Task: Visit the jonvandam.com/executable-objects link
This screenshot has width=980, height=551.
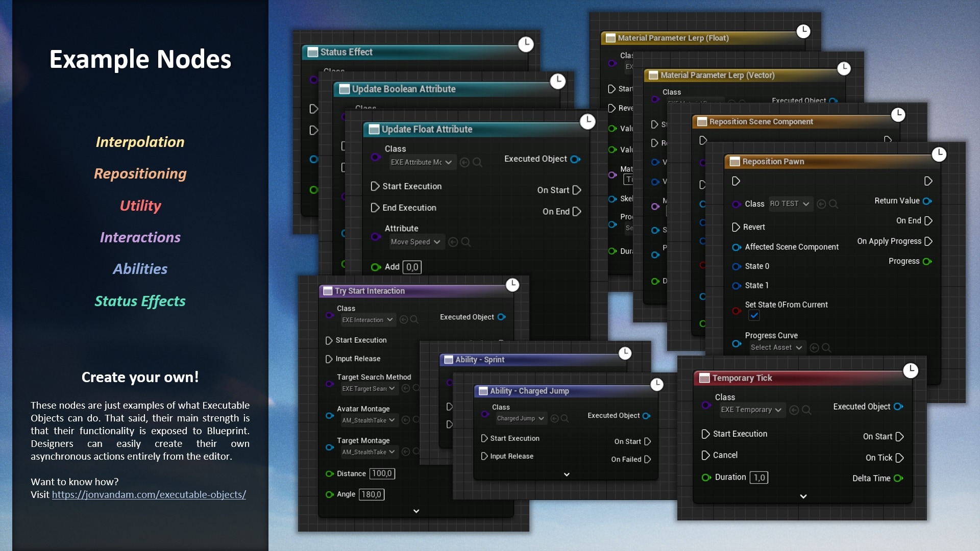Action: 149,495
